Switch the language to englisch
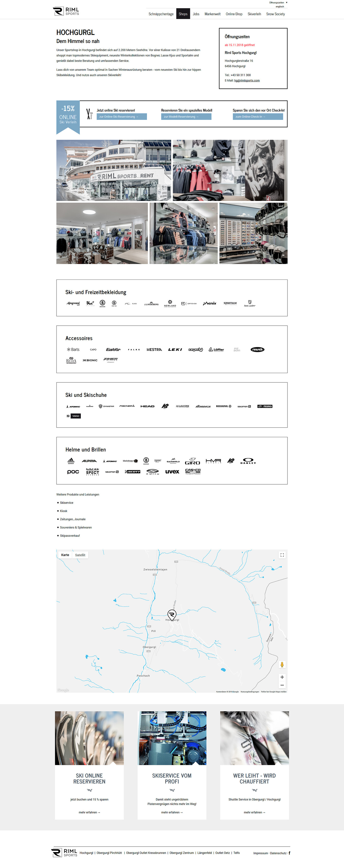 pos(280,6)
